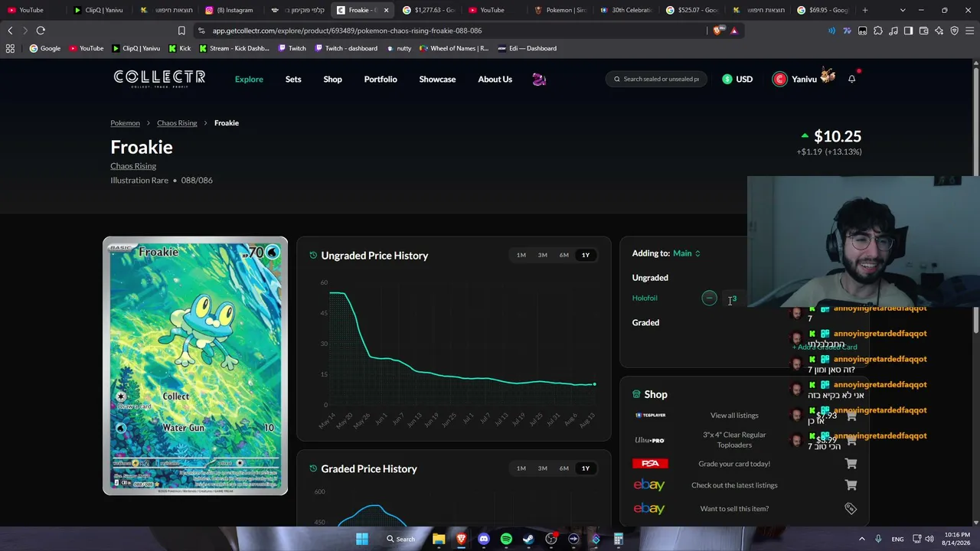Image resolution: width=980 pixels, height=551 pixels.
Task: Click the purple mascot icon after About Us
Action: pyautogui.click(x=539, y=80)
